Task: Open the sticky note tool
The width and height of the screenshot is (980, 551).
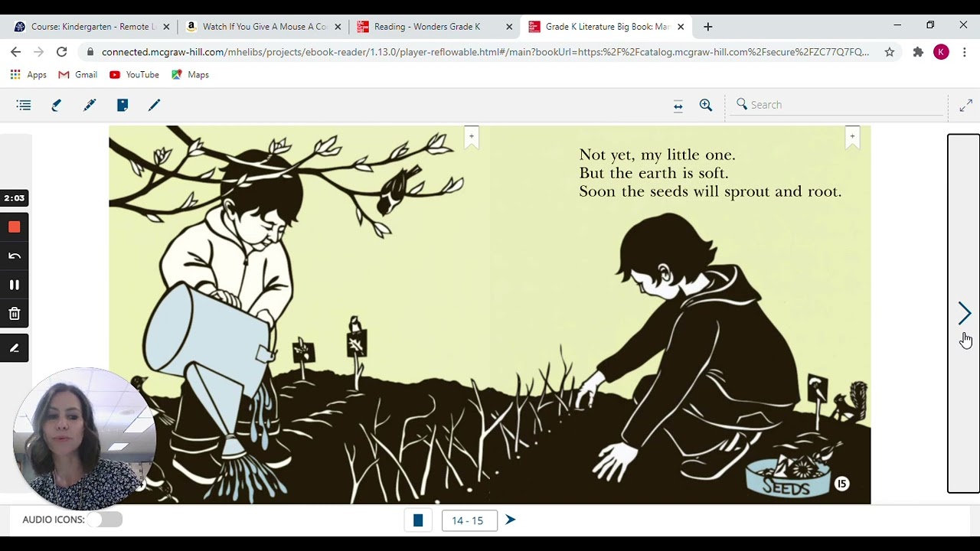Action: coord(122,105)
